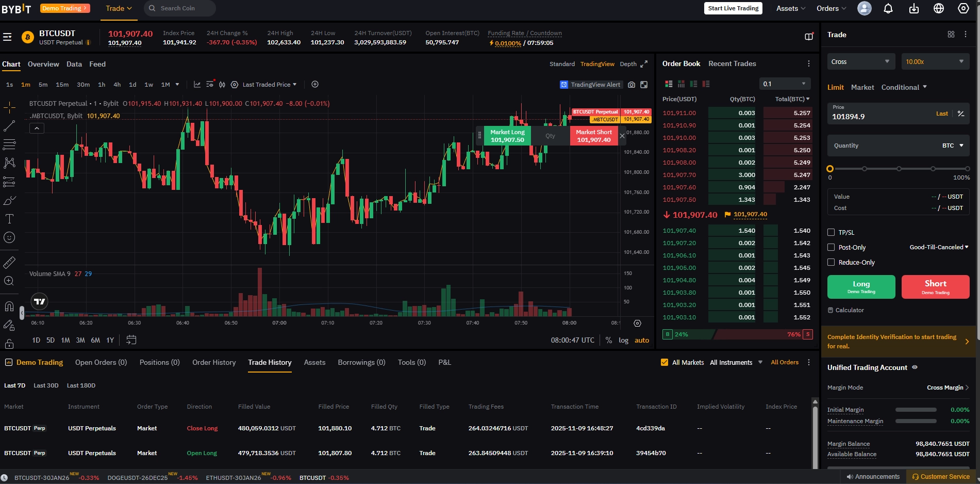Viewport: 980px width, 484px height.
Task: Select the ruler measure tool
Action: pyautogui.click(x=9, y=263)
